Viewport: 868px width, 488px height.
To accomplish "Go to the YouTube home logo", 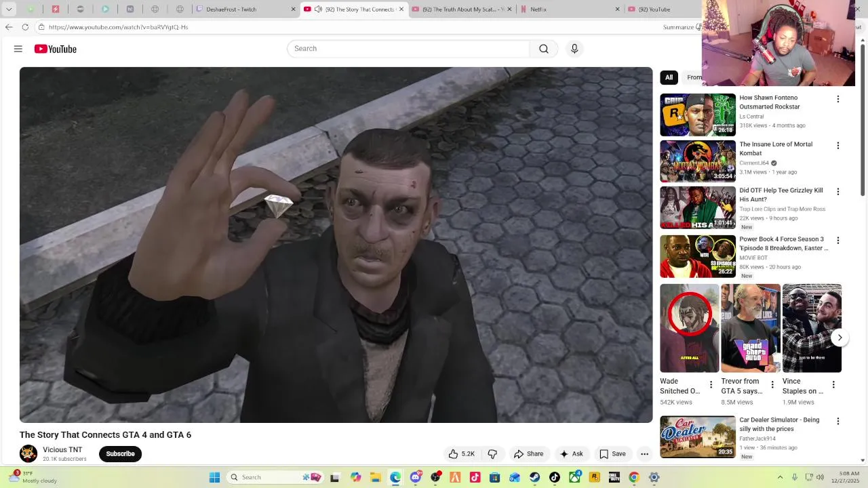I will (56, 49).
